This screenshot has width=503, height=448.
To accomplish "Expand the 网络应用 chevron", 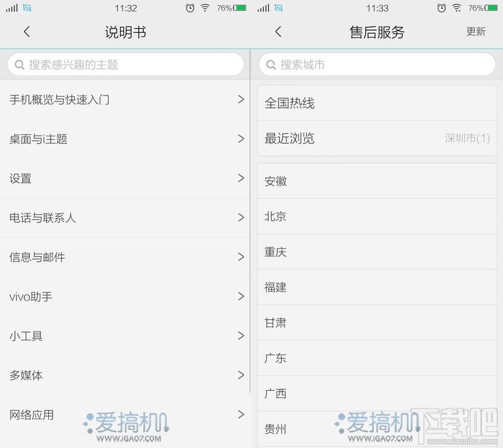I will click(x=241, y=414).
